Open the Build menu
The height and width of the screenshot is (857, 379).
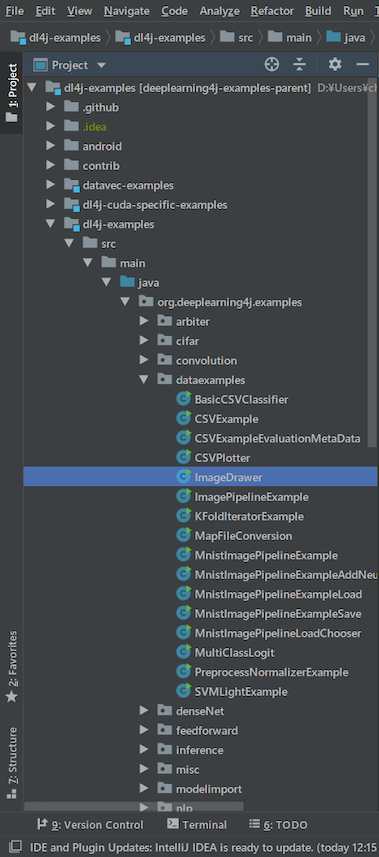318,10
